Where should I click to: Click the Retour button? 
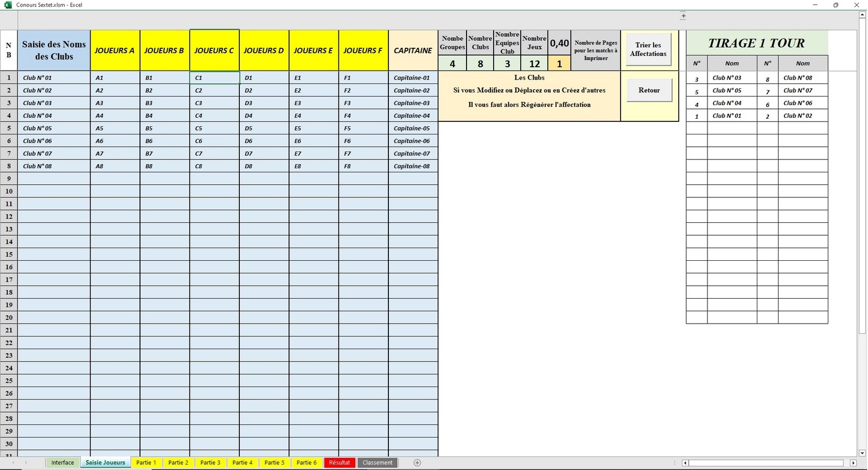tap(649, 90)
